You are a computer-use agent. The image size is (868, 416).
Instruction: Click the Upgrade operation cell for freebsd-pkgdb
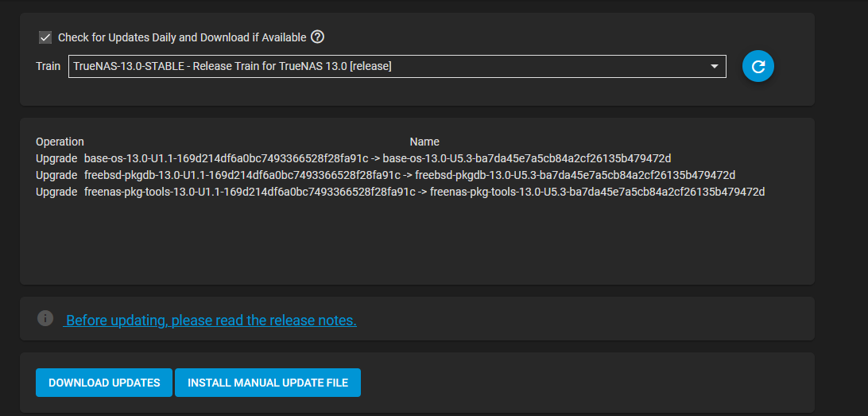[x=56, y=175]
